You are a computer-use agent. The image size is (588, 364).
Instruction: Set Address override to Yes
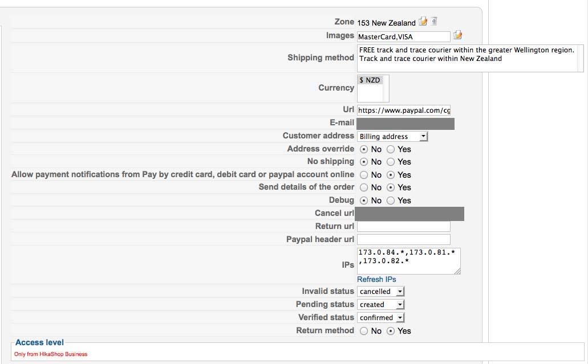tap(391, 149)
